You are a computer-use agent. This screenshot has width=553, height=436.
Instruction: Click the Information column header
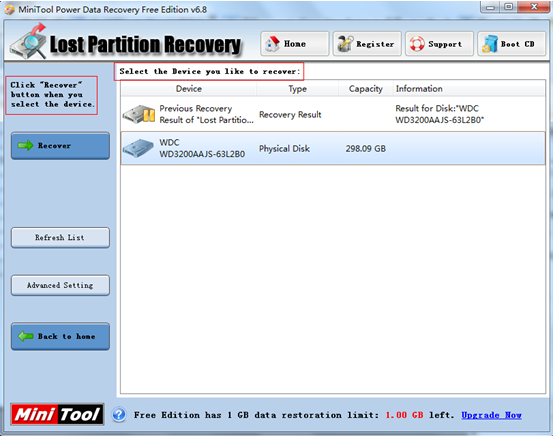pos(469,89)
